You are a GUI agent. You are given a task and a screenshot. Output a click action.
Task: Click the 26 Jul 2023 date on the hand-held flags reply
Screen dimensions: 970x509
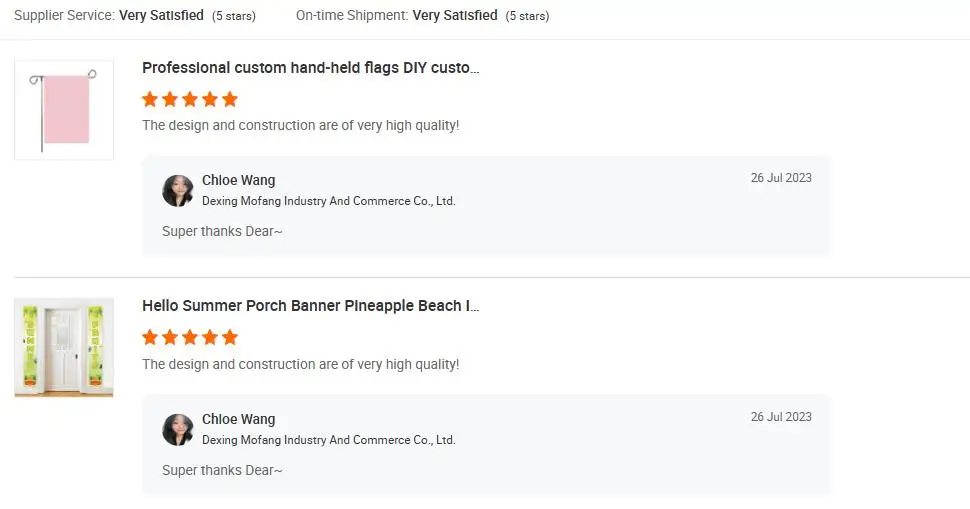point(781,178)
